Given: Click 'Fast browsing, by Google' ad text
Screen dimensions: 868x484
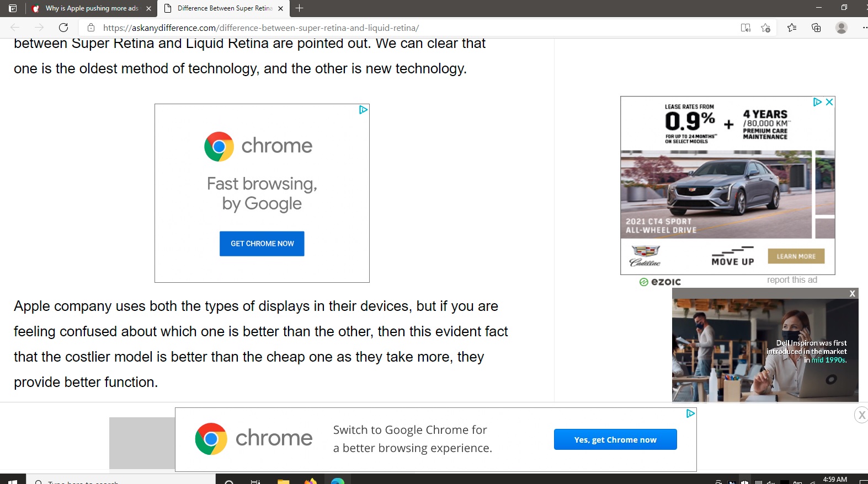Looking at the screenshot, I should click(x=262, y=193).
